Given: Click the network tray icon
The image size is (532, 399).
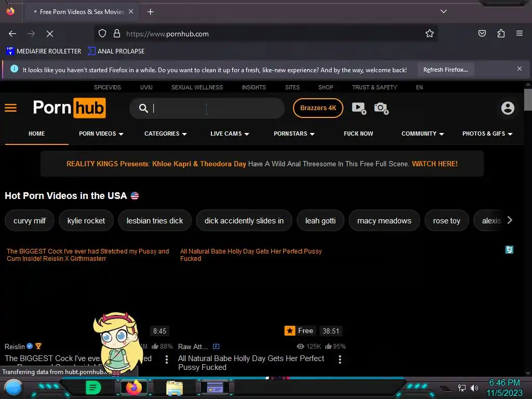Looking at the screenshot, I should coord(461,388).
